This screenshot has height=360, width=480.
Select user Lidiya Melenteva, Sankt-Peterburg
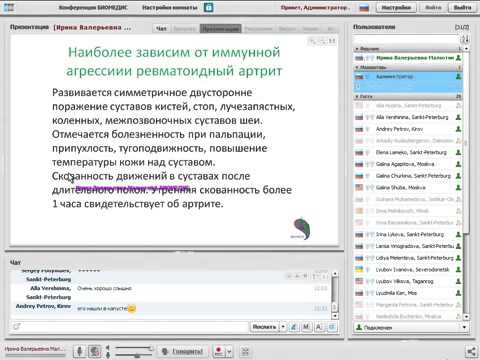point(408,258)
